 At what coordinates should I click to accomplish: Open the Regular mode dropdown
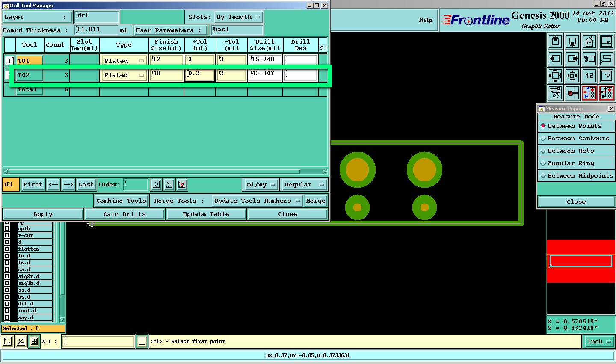click(x=304, y=185)
